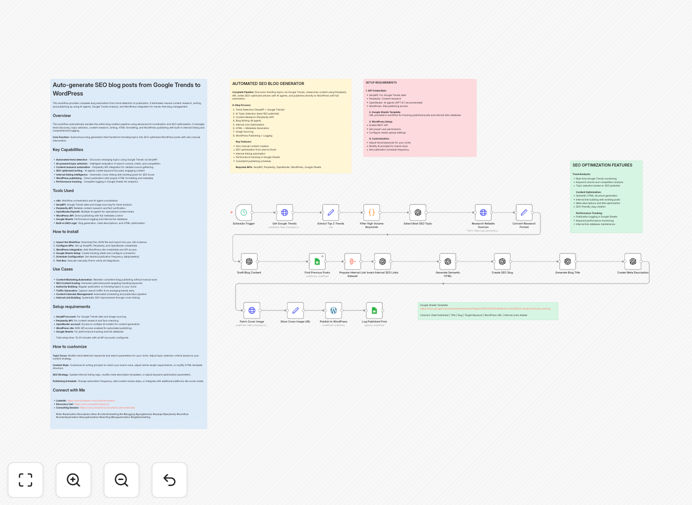Select the red Setup Requirements sticky note
The image size is (692, 505).
[420, 117]
